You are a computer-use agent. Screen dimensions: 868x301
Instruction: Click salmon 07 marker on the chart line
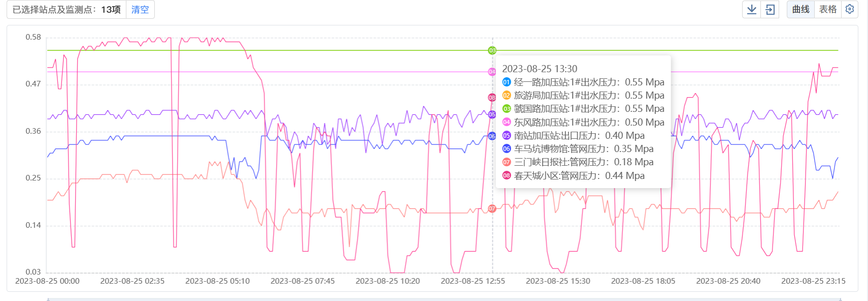(492, 208)
